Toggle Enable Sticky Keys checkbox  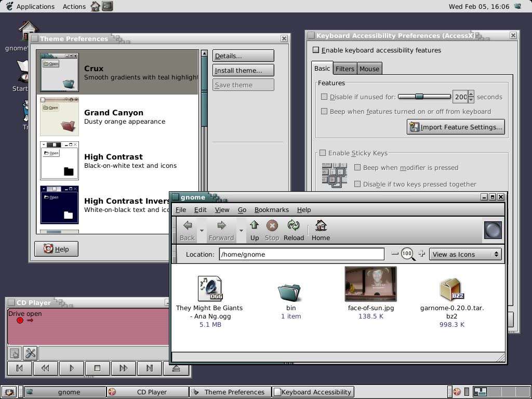323,153
